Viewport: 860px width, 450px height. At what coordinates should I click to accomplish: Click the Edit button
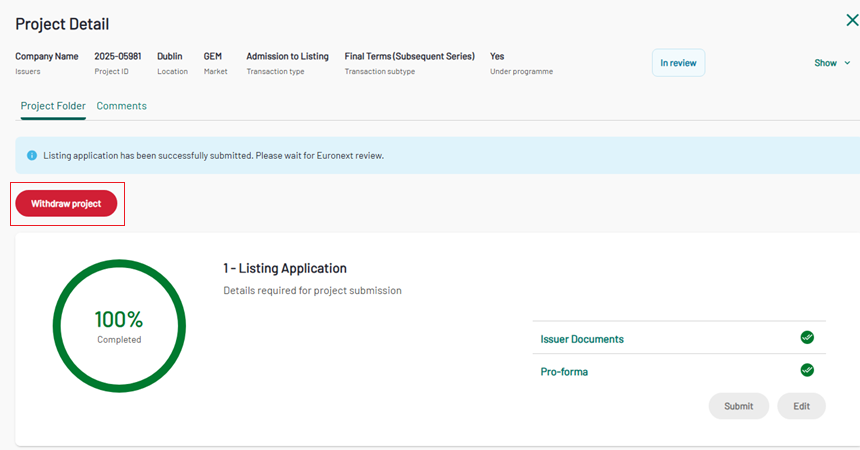click(801, 406)
